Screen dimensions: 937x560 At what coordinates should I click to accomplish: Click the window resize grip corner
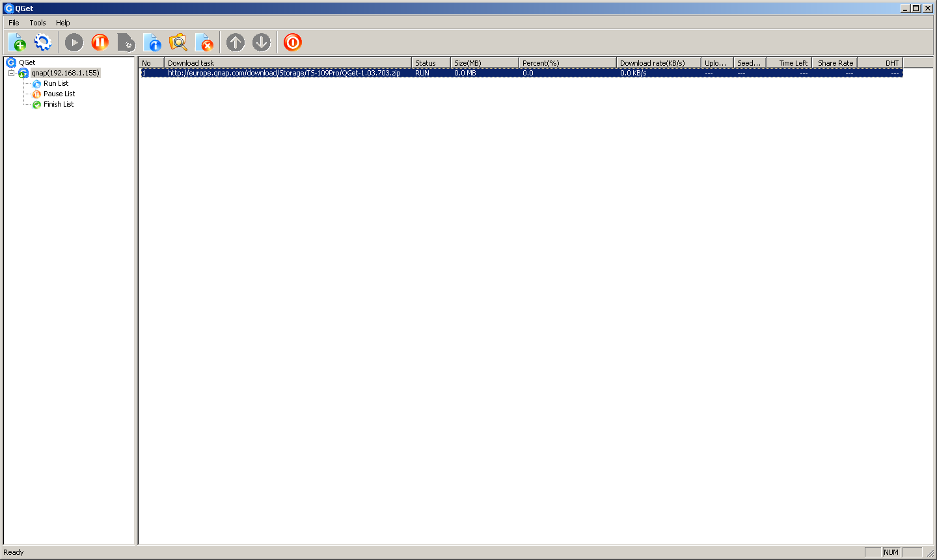[930, 553]
